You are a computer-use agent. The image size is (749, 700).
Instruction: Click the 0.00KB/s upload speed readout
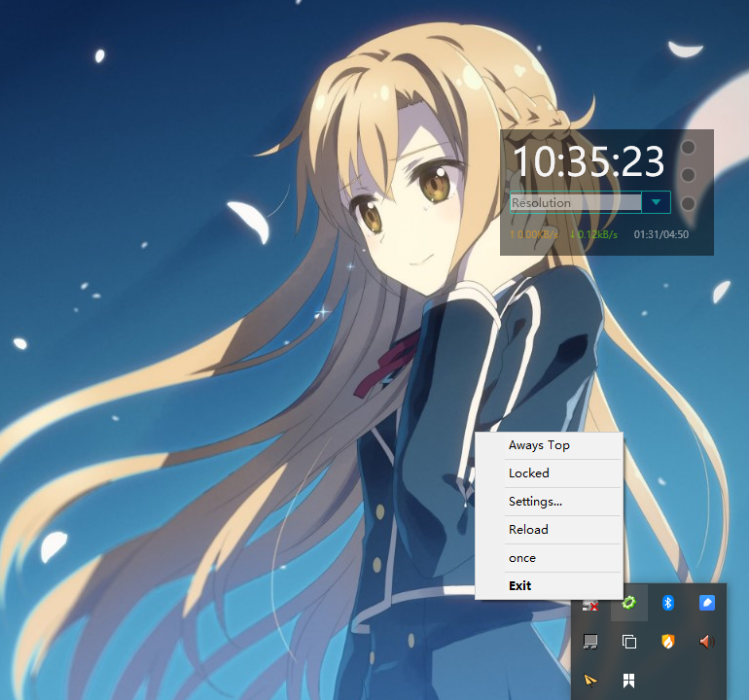point(534,234)
